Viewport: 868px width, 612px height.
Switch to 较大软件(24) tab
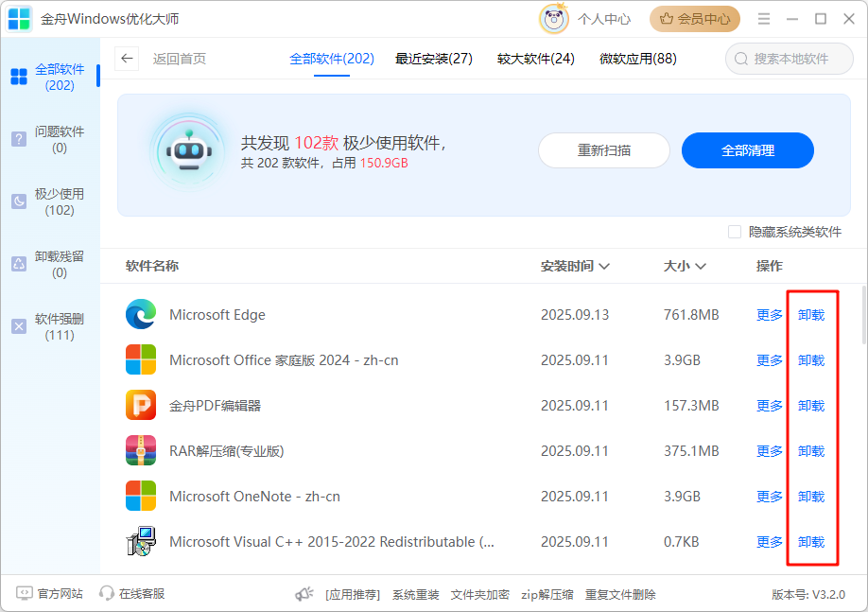tap(535, 59)
